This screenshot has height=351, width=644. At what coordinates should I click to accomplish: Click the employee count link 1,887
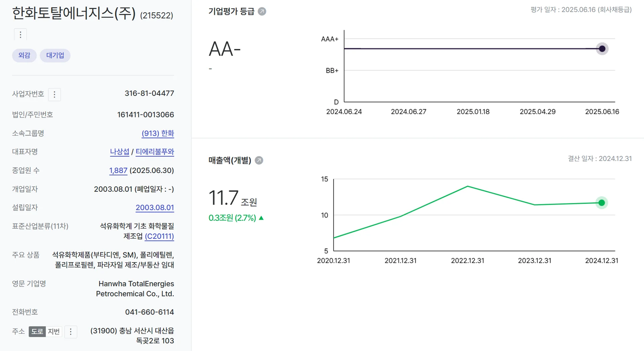pos(118,170)
